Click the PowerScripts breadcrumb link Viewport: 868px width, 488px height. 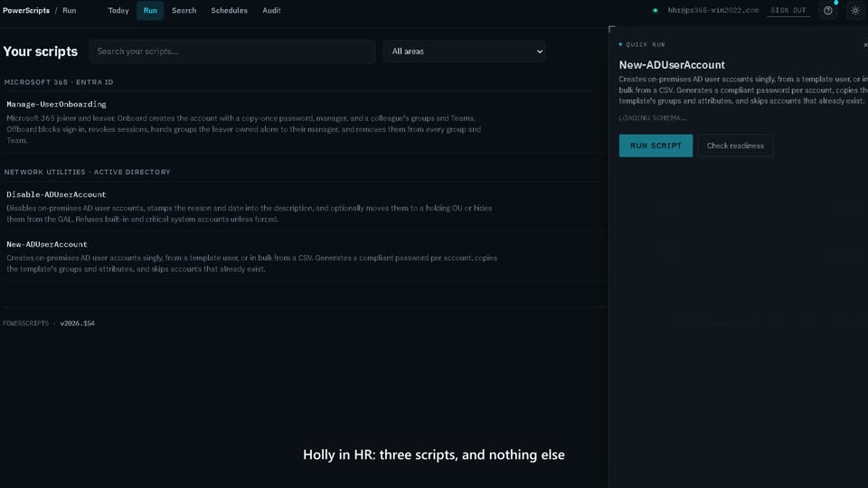click(26, 11)
